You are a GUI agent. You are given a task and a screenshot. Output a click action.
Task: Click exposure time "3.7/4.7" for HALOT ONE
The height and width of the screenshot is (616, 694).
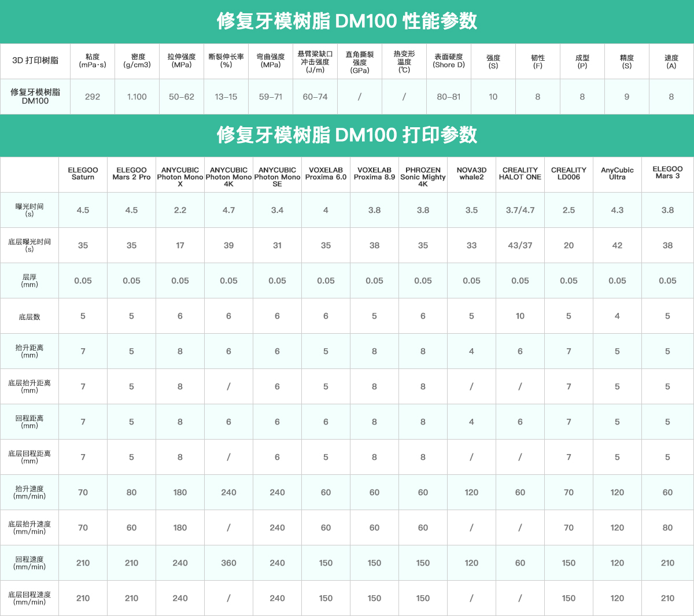520,210
